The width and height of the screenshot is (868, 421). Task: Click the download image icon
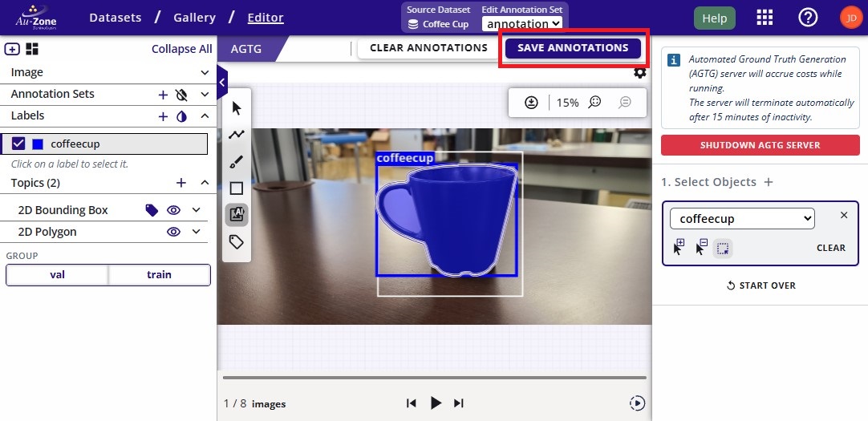531,103
